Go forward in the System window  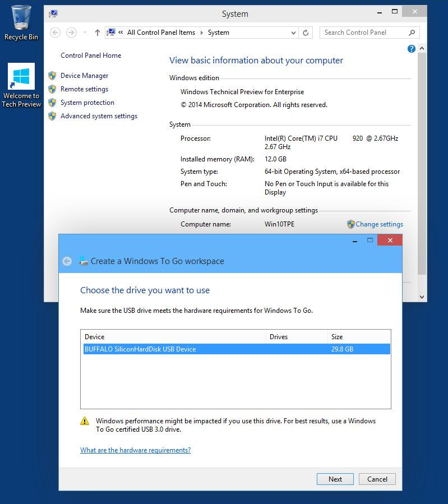(x=71, y=33)
